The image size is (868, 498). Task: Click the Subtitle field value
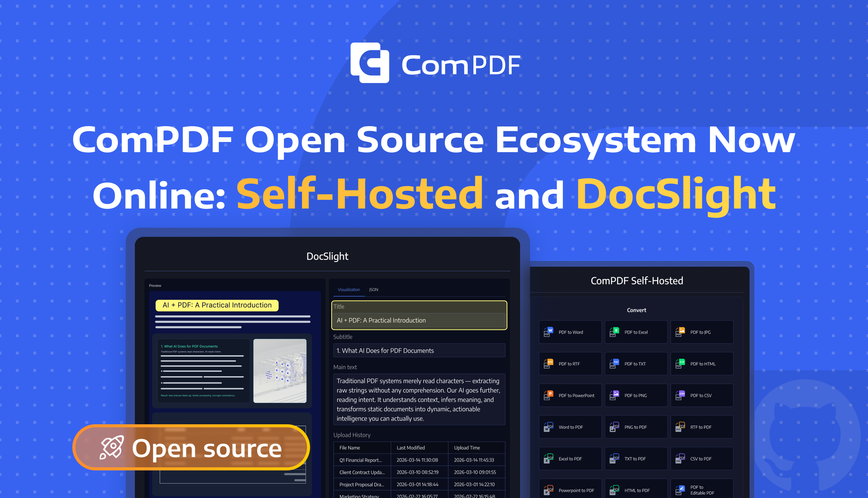(419, 351)
